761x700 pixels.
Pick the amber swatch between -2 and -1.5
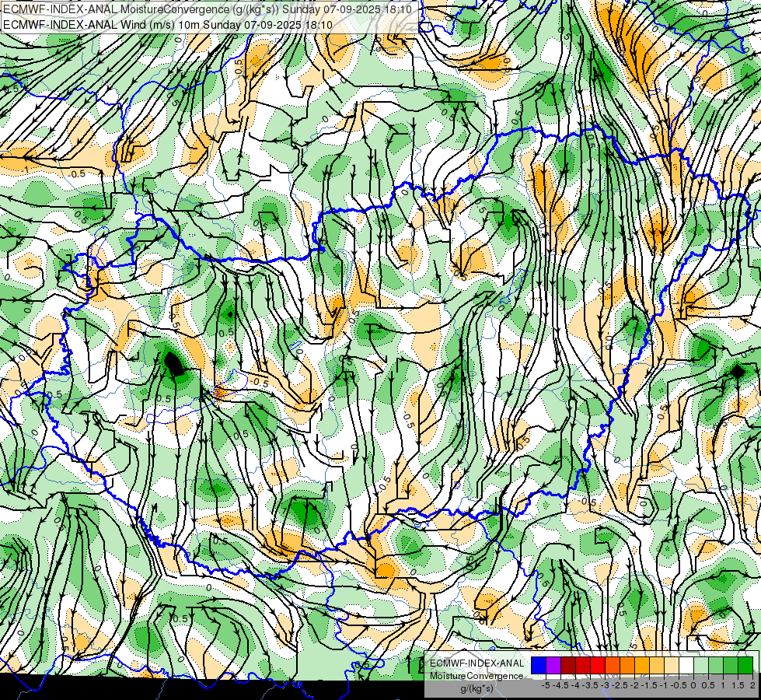click(x=641, y=666)
